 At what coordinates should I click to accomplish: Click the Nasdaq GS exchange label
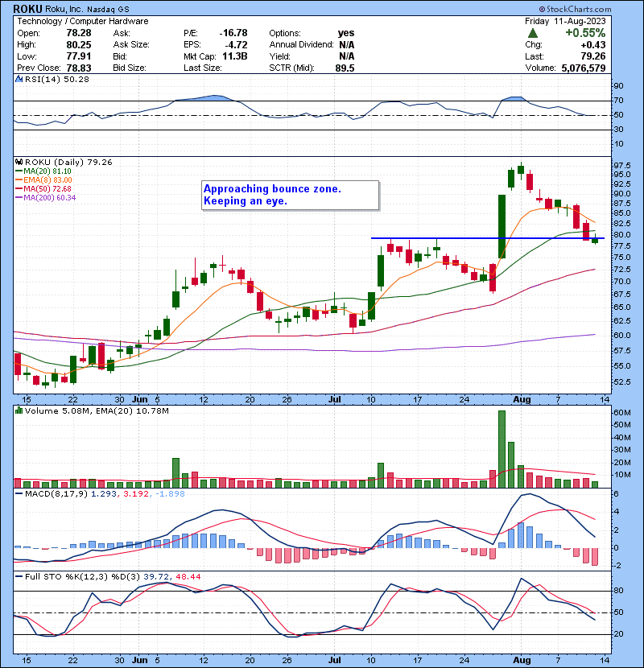click(108, 10)
